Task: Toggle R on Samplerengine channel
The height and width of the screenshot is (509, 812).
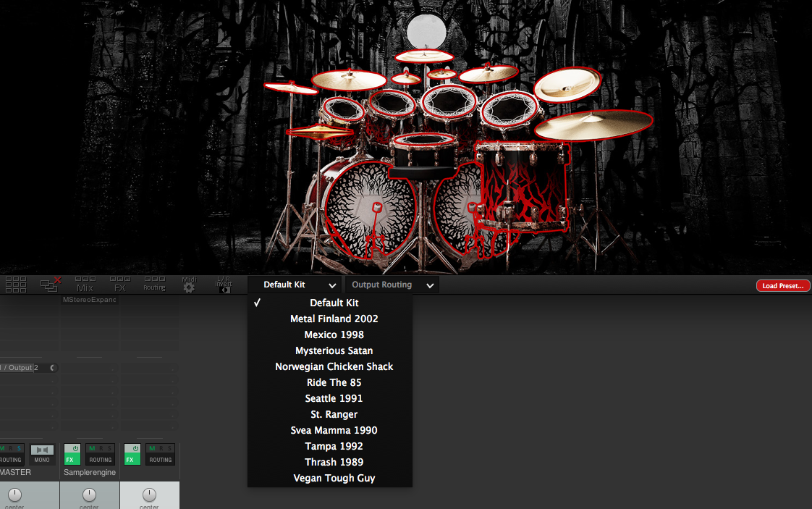Action: click(101, 448)
